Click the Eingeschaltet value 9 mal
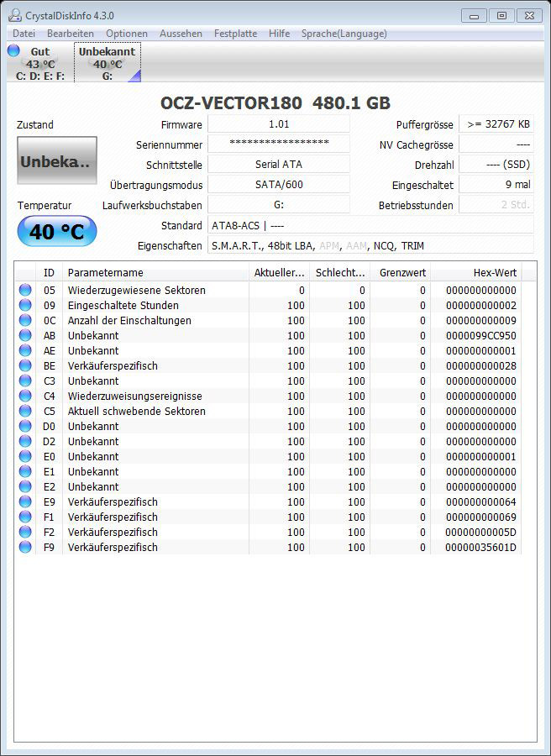 tap(496, 184)
